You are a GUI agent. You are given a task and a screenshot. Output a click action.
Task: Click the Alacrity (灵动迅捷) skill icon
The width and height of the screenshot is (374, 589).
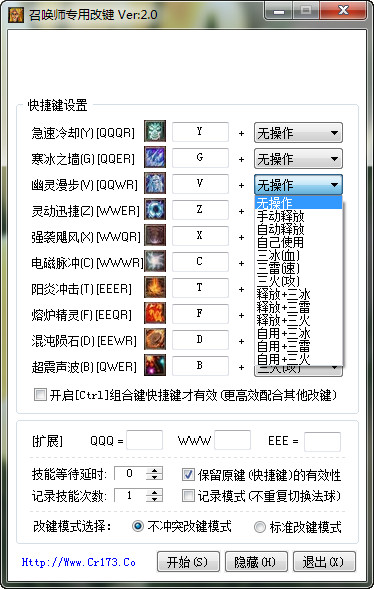coord(155,209)
